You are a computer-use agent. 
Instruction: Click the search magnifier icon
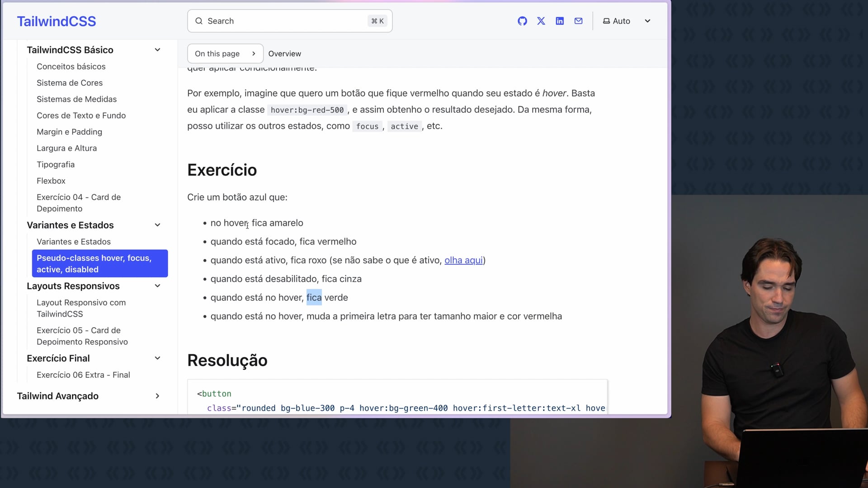(199, 21)
